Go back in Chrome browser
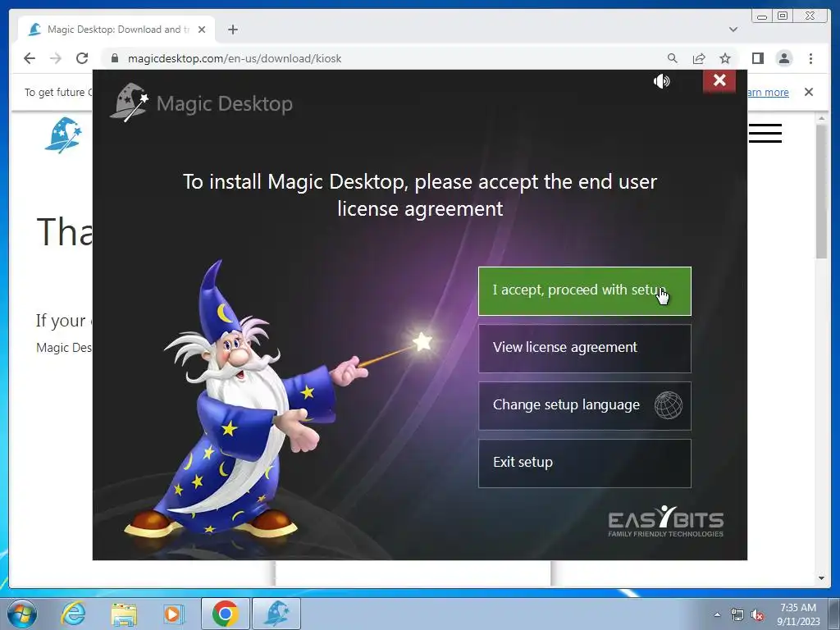This screenshot has width=840, height=630. [x=30, y=58]
